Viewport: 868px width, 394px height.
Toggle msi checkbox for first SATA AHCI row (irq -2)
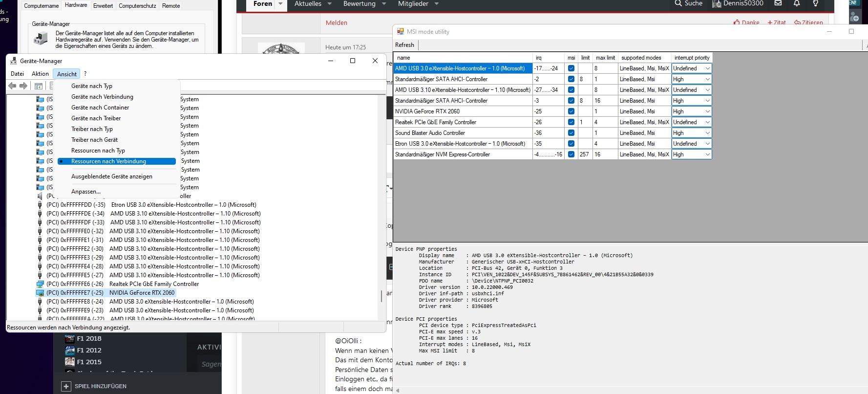pos(571,79)
